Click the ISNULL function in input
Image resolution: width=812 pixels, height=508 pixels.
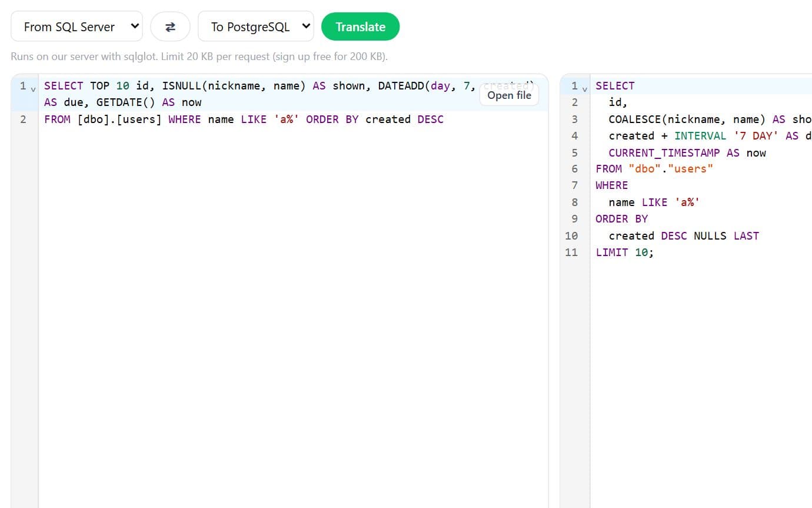(182, 86)
